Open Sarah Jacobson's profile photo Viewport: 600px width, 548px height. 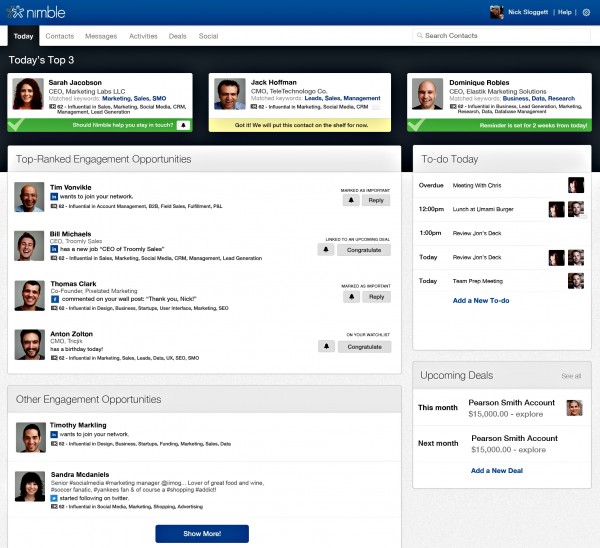point(28,94)
